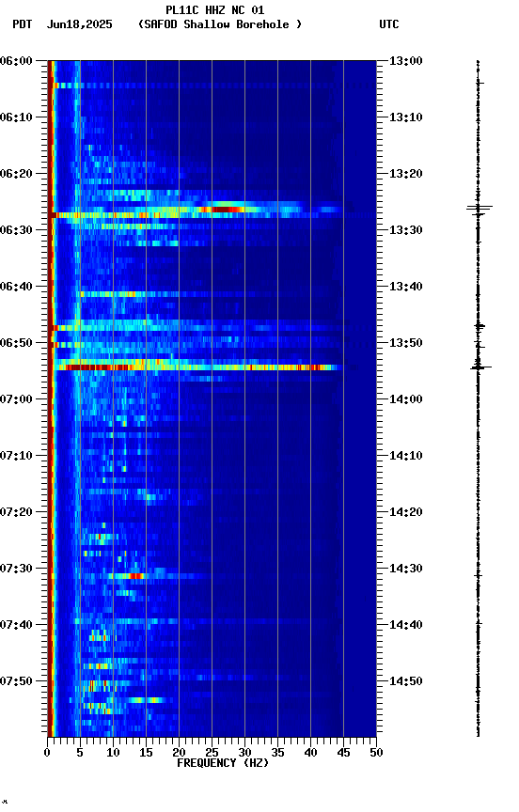Click the largest seismogram spike near 13:26 UTC
The image size is (519, 812).
point(480,209)
